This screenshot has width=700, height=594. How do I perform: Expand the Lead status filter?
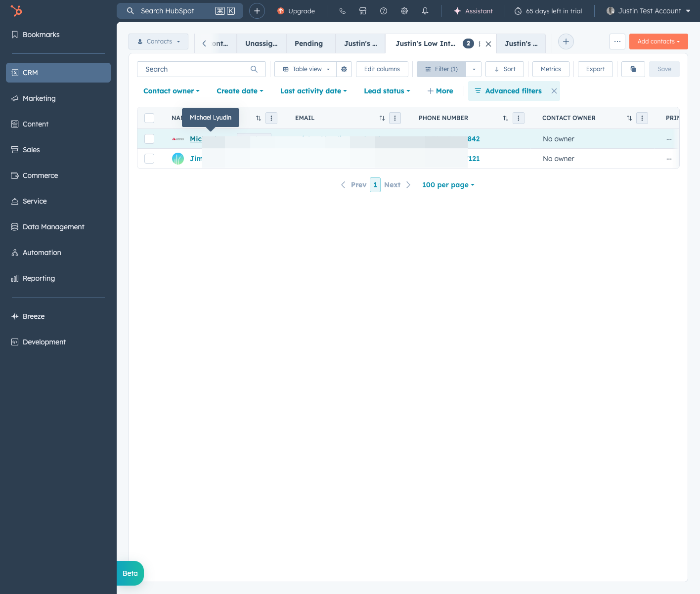point(387,91)
